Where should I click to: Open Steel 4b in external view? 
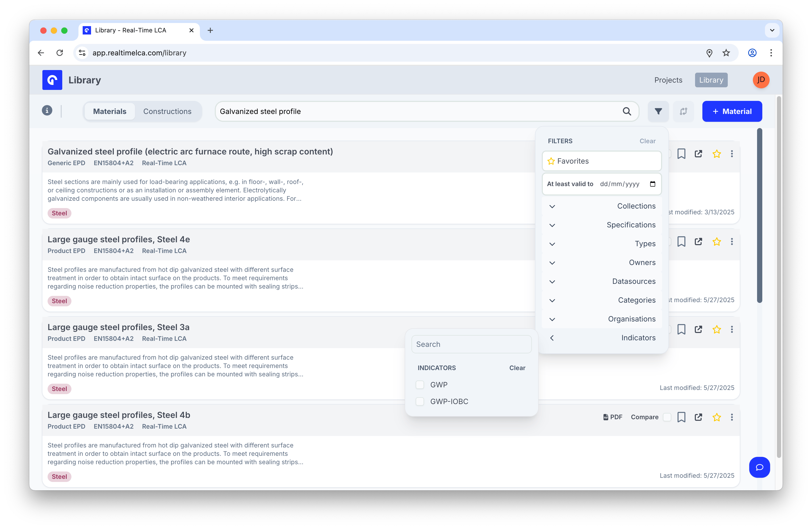click(x=698, y=417)
